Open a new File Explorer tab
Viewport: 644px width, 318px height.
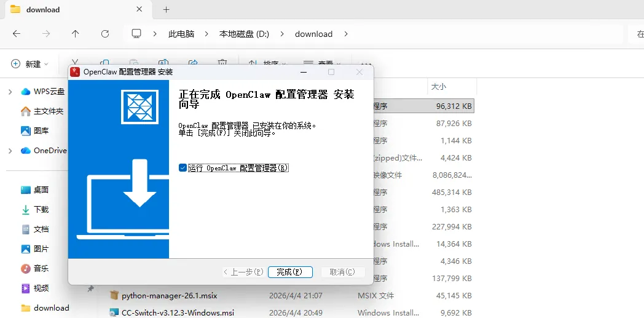[167, 9]
